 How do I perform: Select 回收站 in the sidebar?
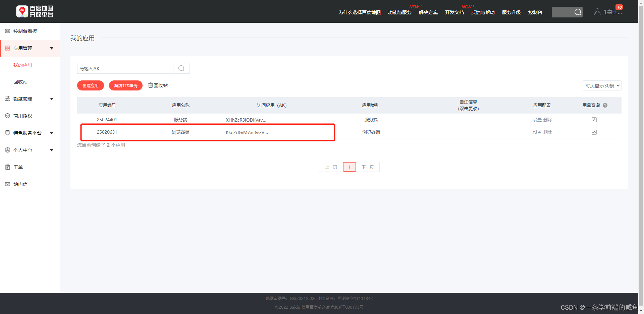coord(20,82)
